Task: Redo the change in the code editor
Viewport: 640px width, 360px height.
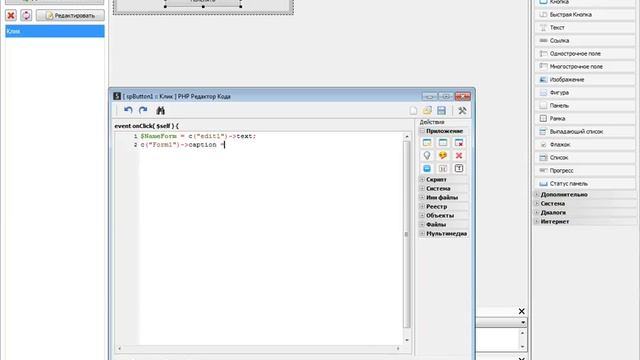Action: click(x=143, y=110)
